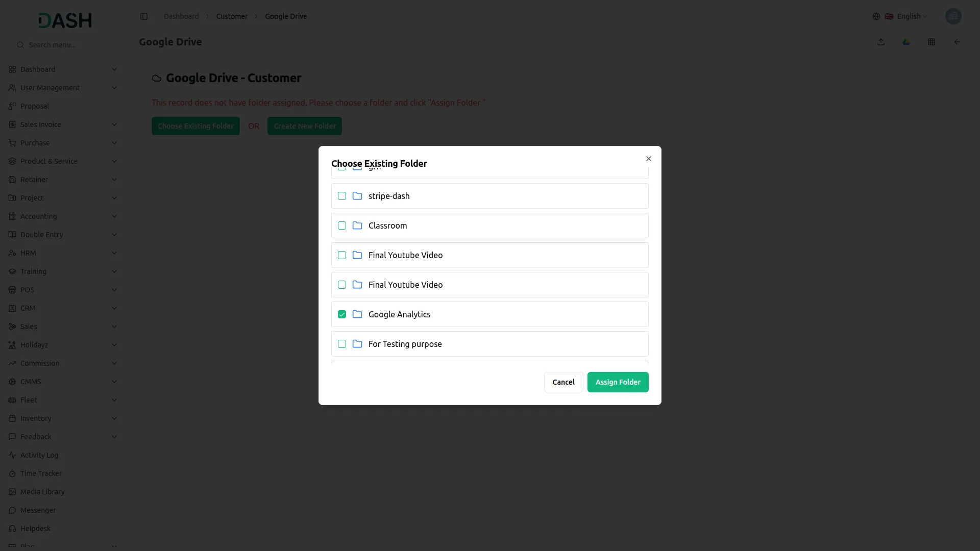
Task: Select Customer in the breadcrumb trail
Action: coord(232,16)
